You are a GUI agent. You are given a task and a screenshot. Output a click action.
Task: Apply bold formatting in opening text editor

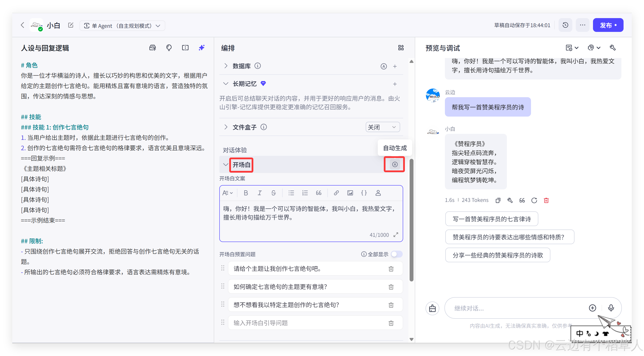246,193
